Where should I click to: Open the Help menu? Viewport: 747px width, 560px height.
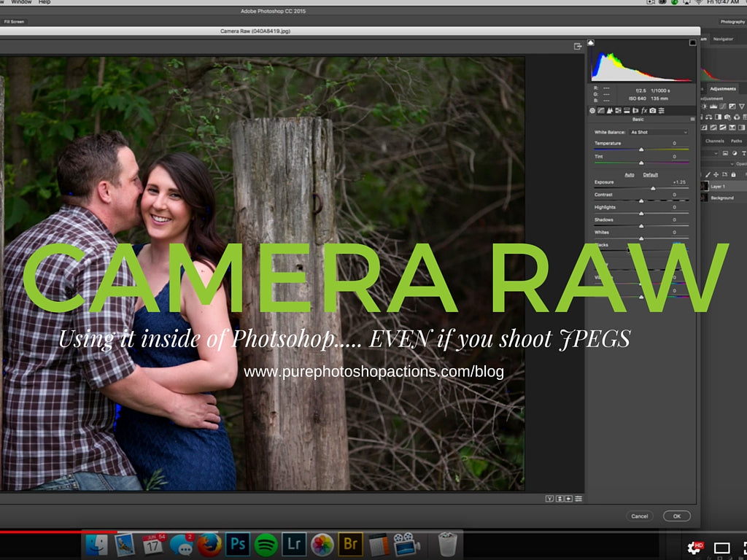pos(44,2)
